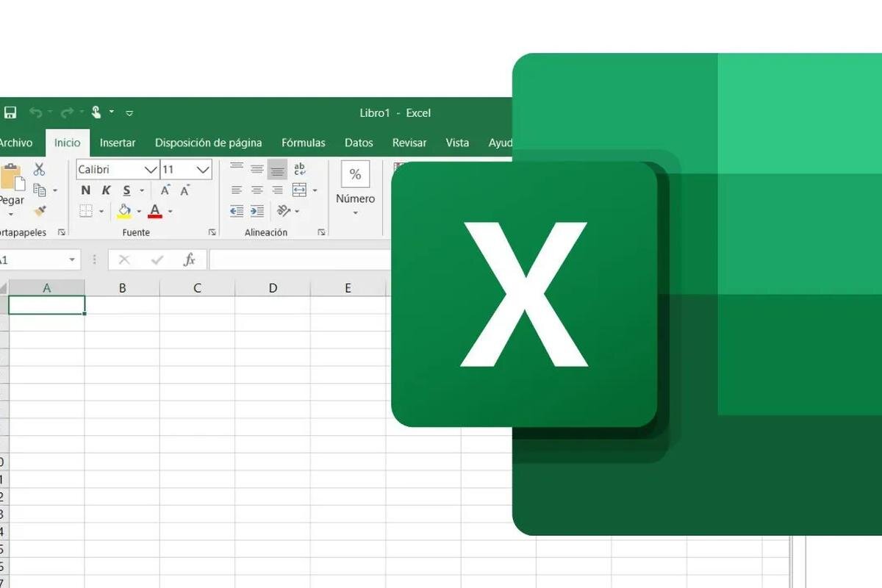882x588 pixels.
Task: Apply italic formatting using the K icon
Action: click(x=106, y=190)
